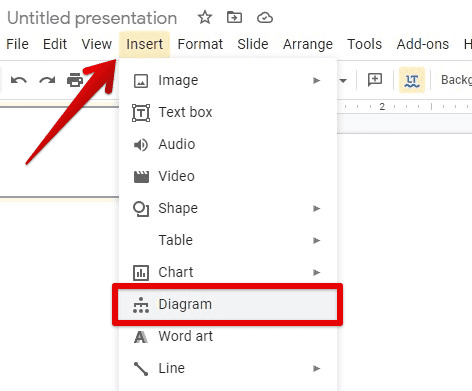Click the Audio speaker icon
Screen dimensions: 472x391
point(141,145)
